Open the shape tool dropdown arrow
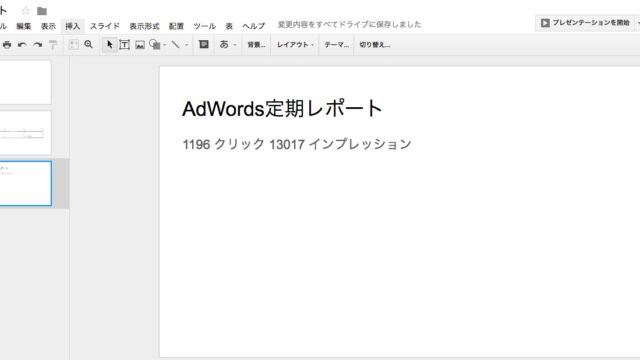640x360 pixels. point(164,45)
